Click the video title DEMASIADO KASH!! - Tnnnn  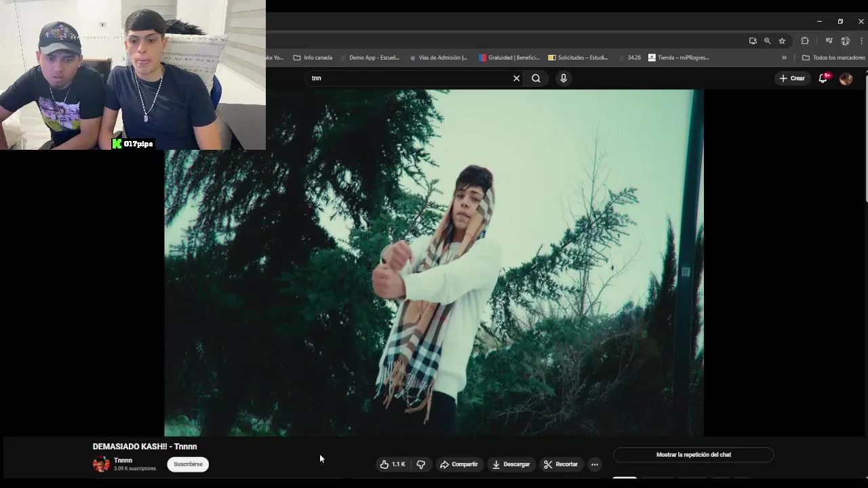click(144, 447)
